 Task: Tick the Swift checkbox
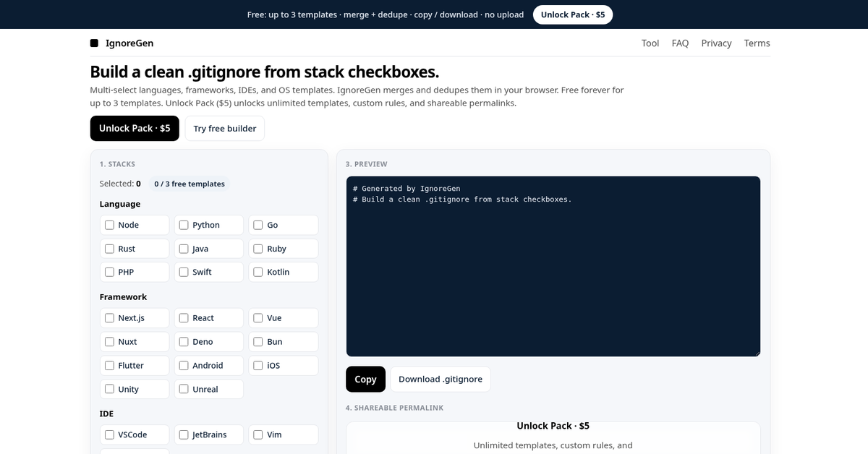pos(184,272)
